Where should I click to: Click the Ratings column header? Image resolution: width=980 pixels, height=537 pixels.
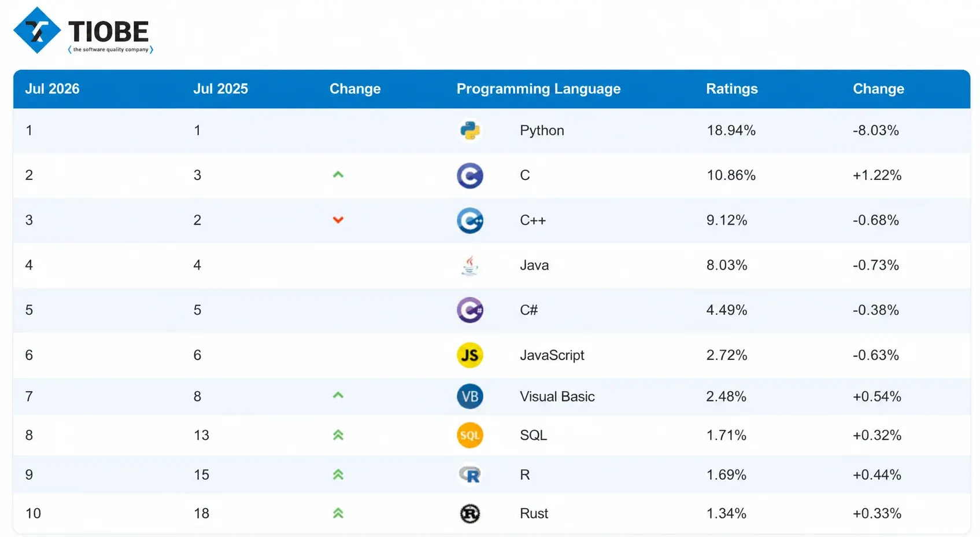point(731,89)
